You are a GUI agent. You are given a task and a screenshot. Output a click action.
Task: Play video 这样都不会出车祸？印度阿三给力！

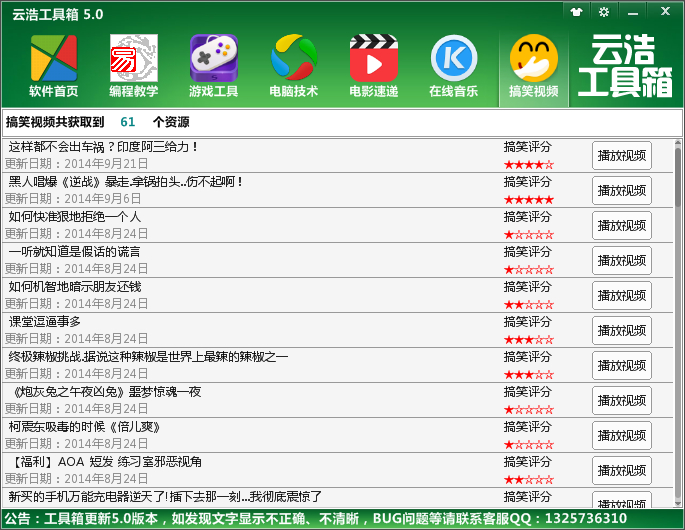622,156
